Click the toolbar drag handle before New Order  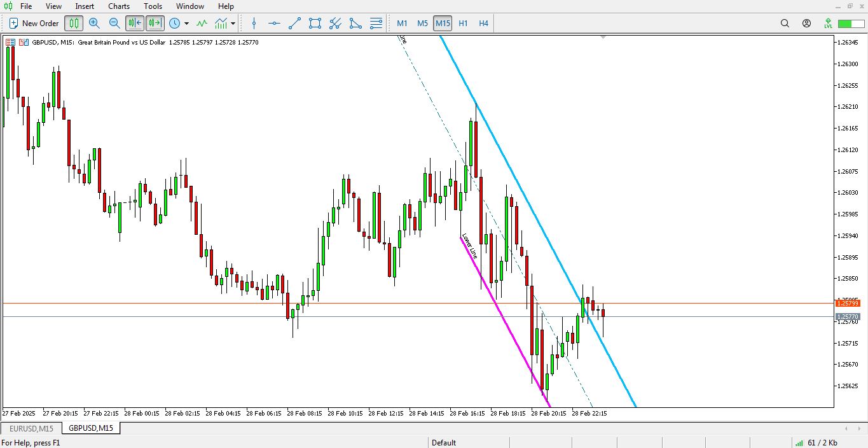coord(3,24)
